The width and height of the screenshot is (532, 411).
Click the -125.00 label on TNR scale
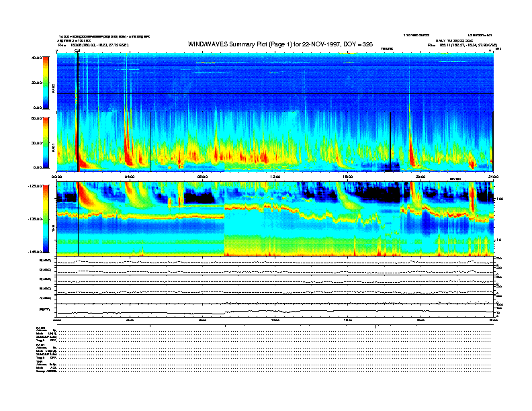tap(35, 186)
